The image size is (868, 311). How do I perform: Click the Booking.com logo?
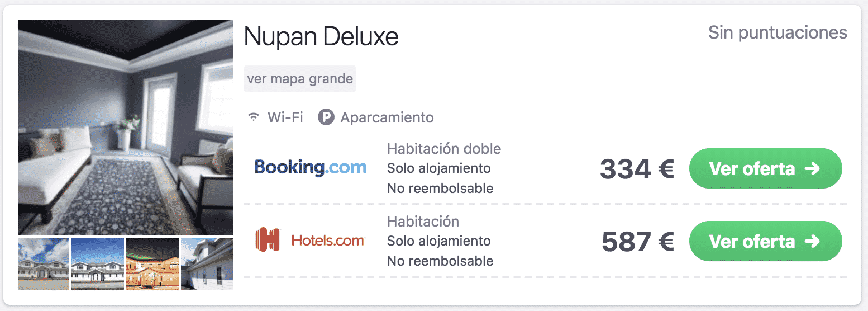310,167
